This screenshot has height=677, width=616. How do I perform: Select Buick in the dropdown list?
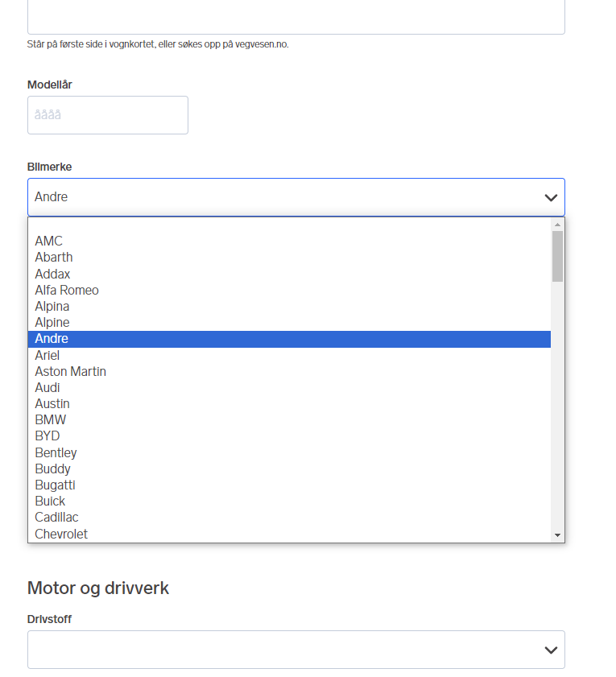[289, 502]
